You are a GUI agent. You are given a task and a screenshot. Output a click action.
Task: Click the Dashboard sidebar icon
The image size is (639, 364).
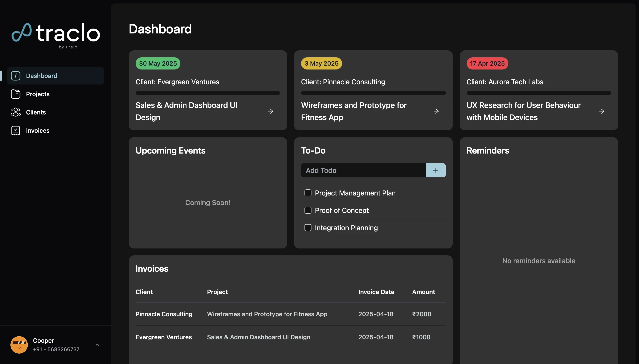click(x=15, y=76)
